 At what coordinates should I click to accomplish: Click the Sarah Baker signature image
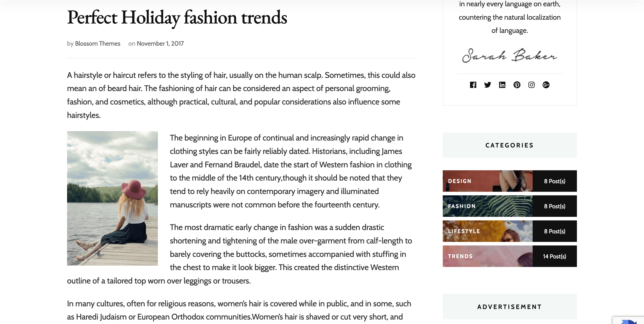coord(510,55)
